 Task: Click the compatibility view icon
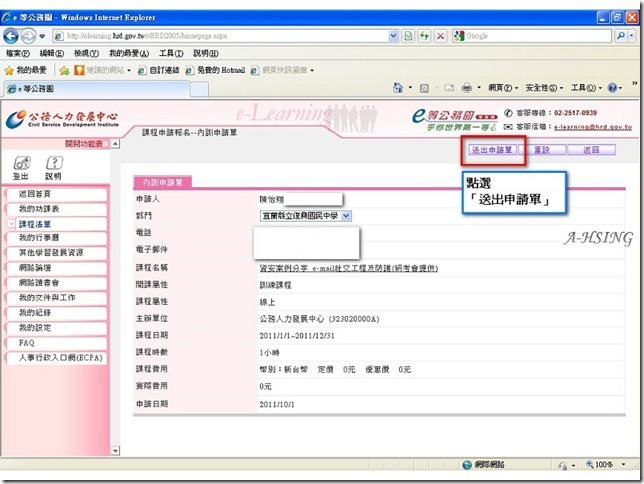point(408,36)
